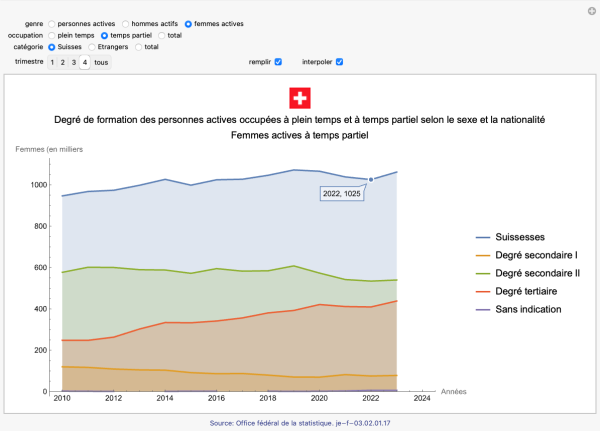This screenshot has width=600, height=431.
Task: Select trimestre 3 button
Action: pos(74,62)
